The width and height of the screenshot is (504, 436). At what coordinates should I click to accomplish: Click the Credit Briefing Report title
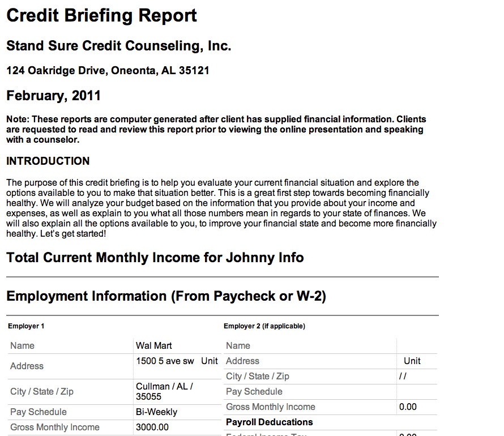coord(101,16)
